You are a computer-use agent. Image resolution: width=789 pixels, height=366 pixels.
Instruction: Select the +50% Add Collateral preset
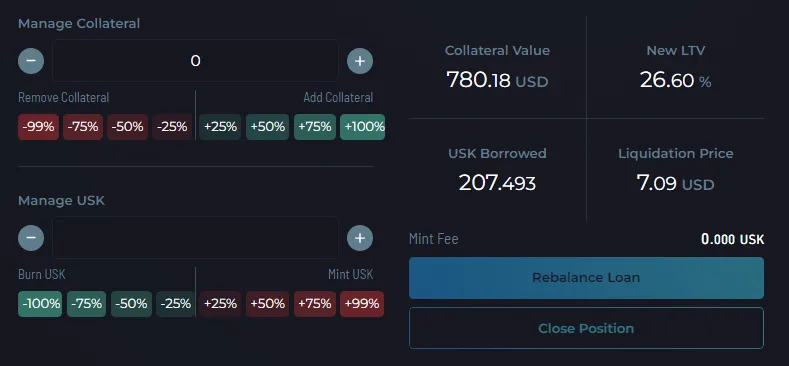tap(267, 127)
